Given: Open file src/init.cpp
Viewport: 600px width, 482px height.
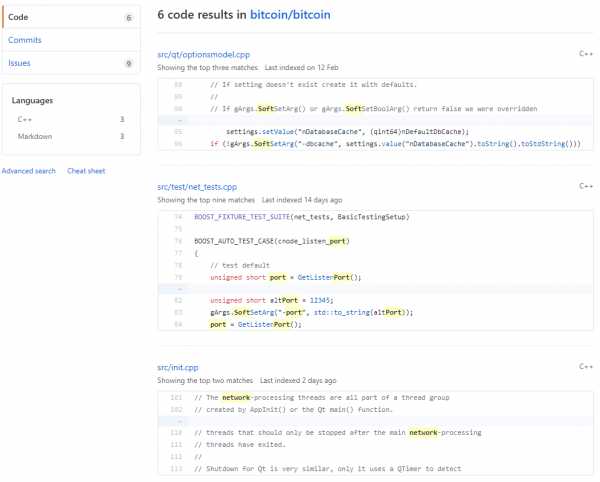Looking at the screenshot, I should pos(178,368).
